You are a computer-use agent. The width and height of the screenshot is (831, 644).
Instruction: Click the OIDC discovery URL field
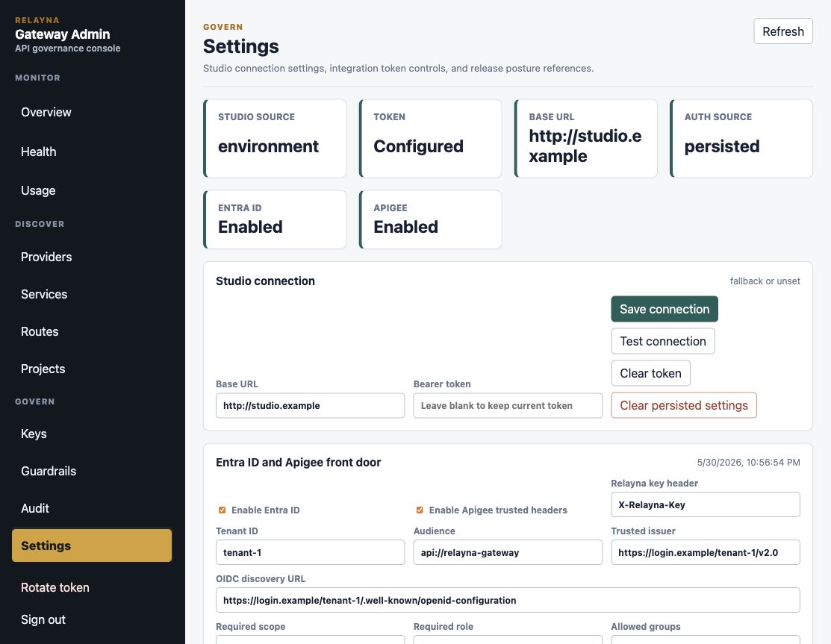[508, 600]
